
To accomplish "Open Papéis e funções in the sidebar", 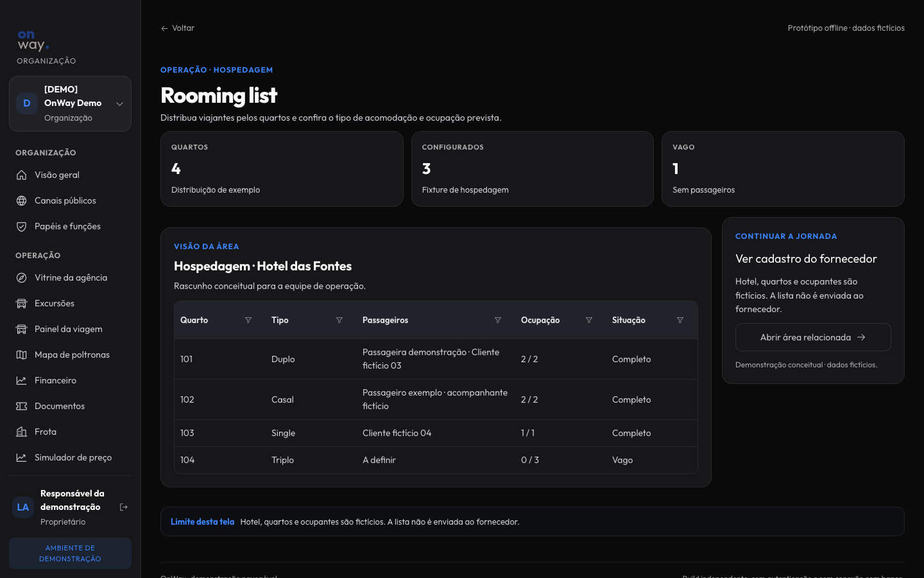I will coord(70,226).
